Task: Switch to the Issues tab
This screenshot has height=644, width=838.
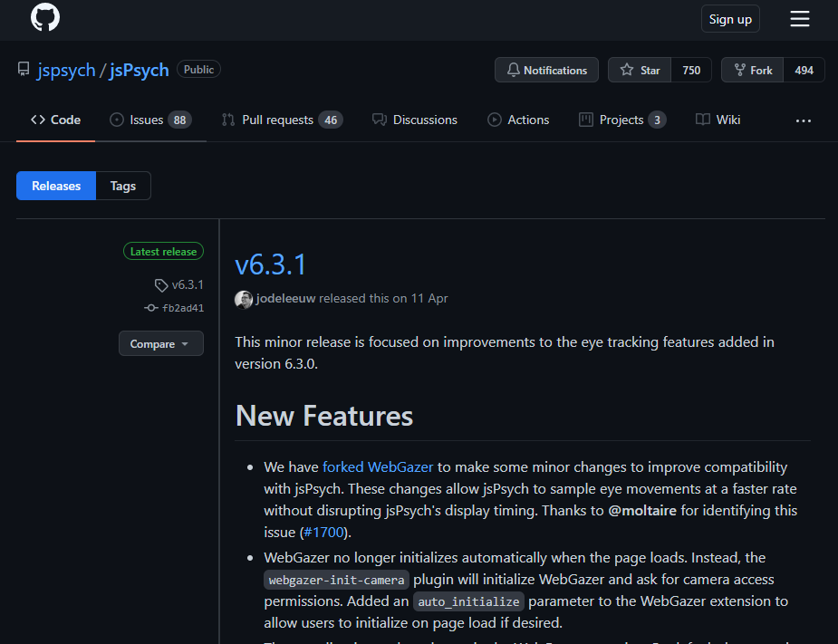Action: click(150, 120)
